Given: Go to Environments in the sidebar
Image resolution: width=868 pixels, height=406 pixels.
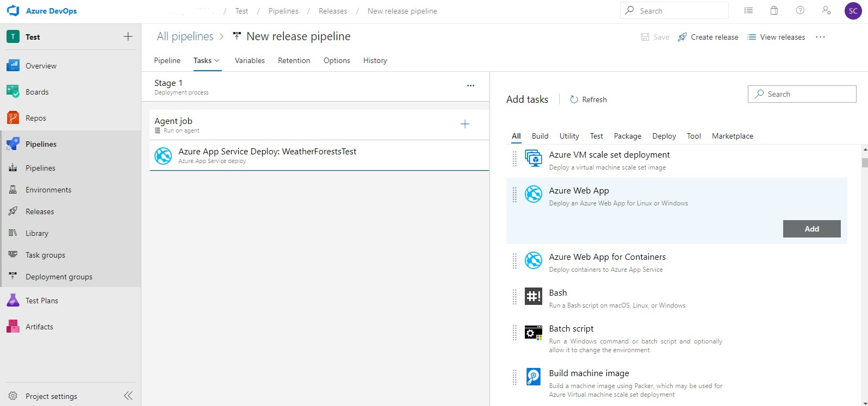Looking at the screenshot, I should 48,190.
